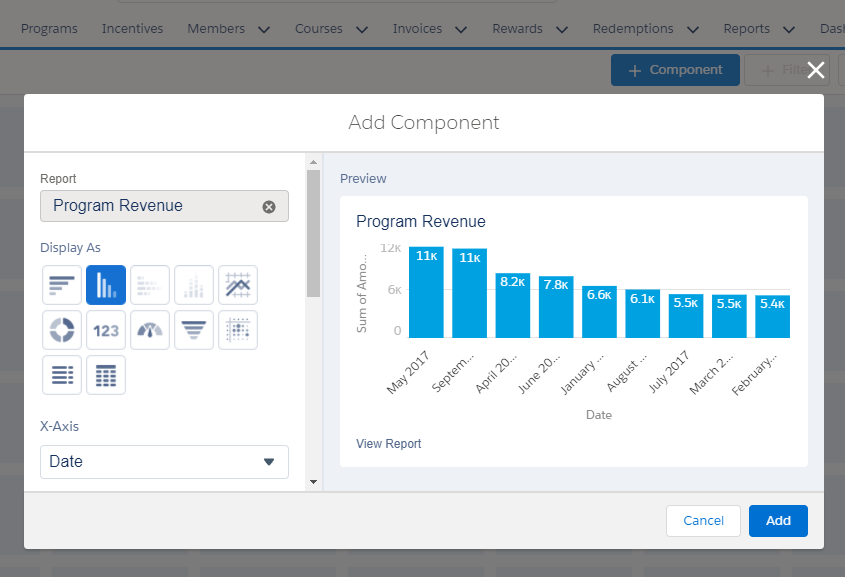Select metric 123 display type

[106, 330]
